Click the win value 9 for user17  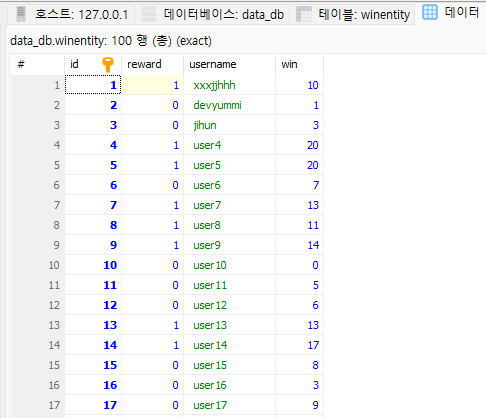coord(299,405)
